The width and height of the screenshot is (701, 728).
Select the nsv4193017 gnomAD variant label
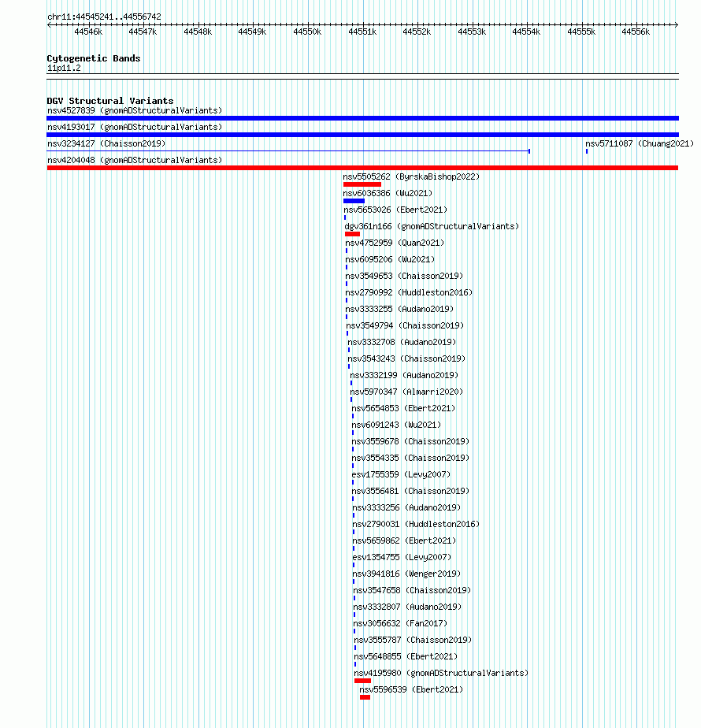pyautogui.click(x=135, y=127)
